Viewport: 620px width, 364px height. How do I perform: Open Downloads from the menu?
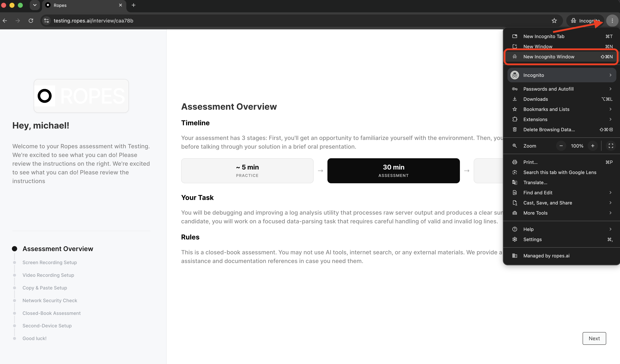[562, 99]
